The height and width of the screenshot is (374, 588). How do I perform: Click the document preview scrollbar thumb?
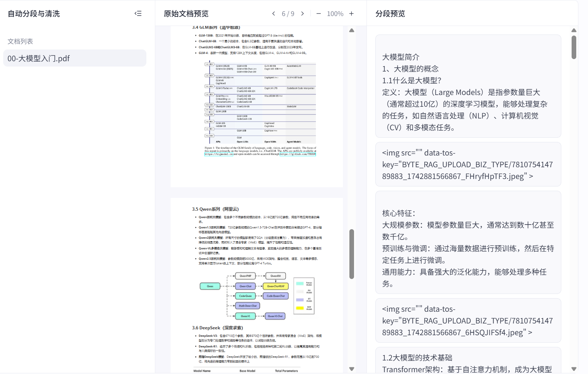coord(352,254)
